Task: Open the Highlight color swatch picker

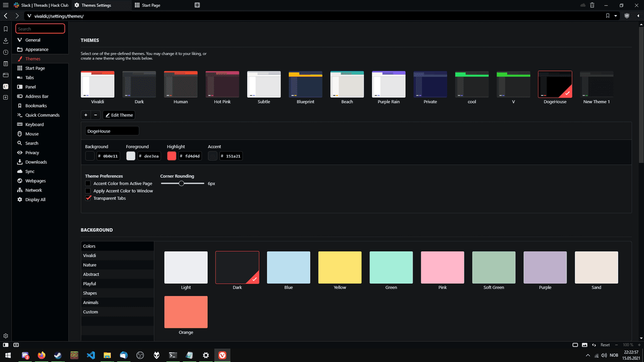Action: (172, 156)
